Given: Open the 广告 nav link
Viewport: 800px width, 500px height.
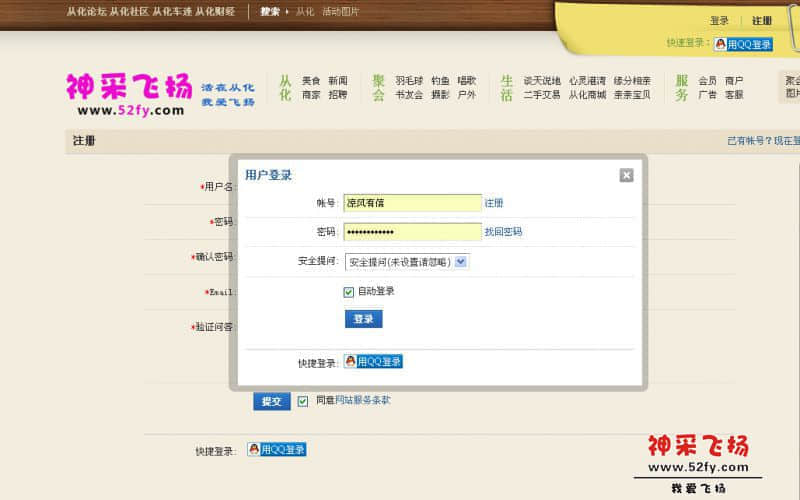Looking at the screenshot, I should pyautogui.click(x=707, y=94).
